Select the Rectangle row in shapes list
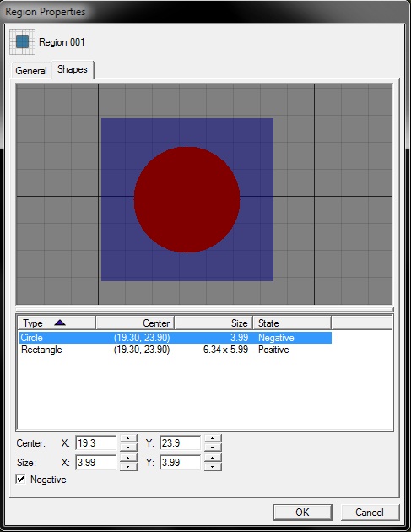This screenshot has height=532, width=411. (176, 350)
